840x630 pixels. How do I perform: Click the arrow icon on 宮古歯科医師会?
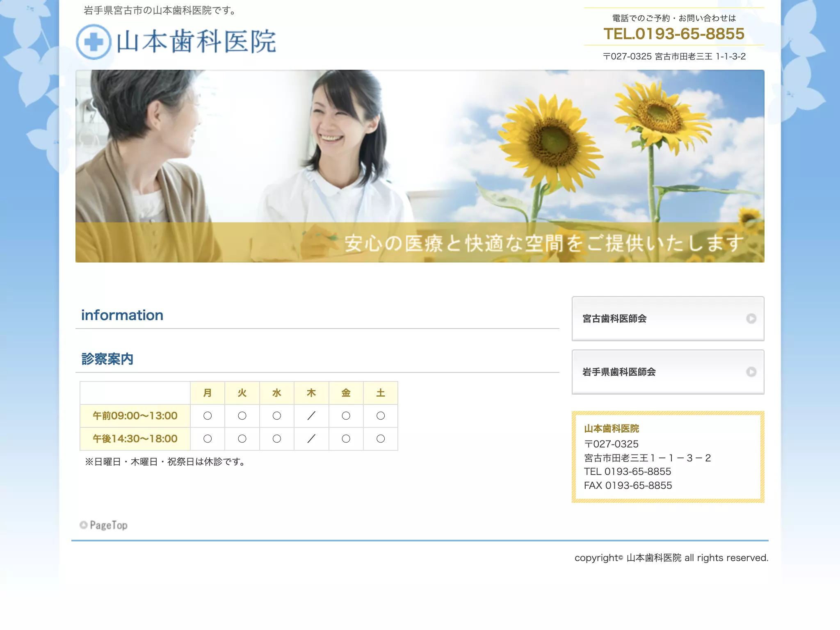click(751, 319)
